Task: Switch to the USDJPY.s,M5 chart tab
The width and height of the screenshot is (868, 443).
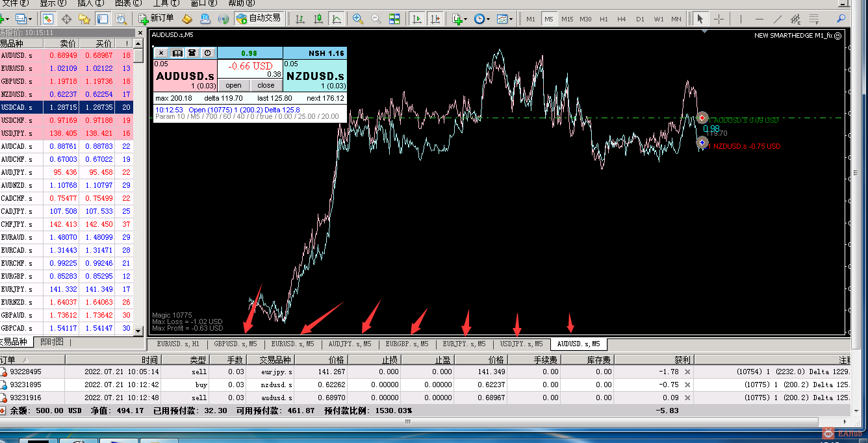Action: click(x=521, y=344)
